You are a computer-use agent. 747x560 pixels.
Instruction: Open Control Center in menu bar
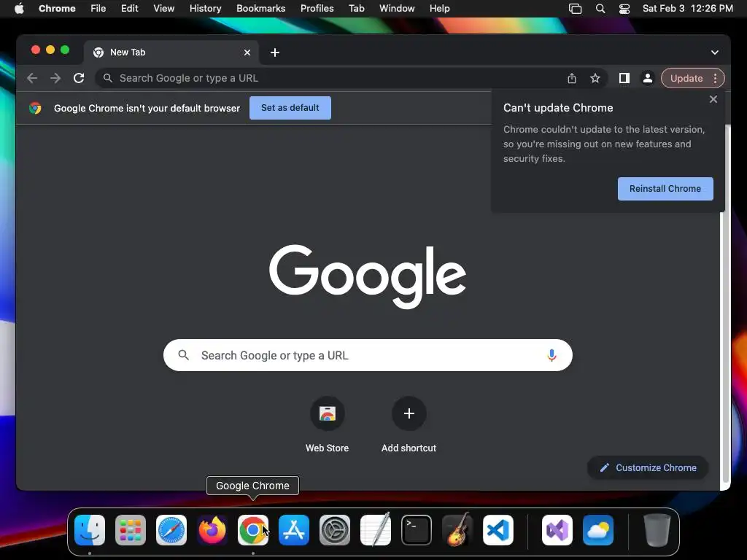(x=624, y=9)
